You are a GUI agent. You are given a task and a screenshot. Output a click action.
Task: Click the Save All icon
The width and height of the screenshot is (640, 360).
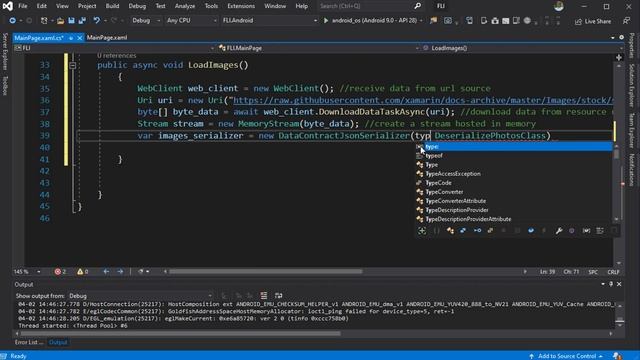82,20
